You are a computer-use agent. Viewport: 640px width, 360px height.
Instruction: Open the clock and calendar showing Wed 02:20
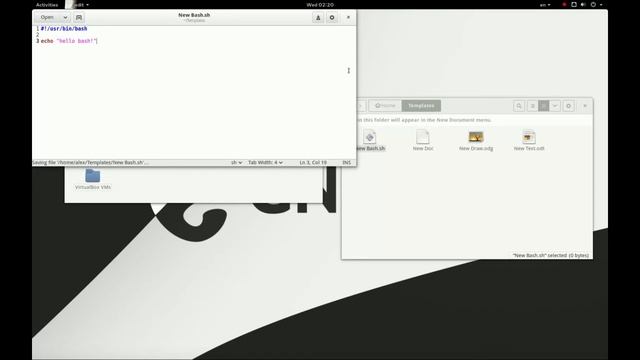(x=320, y=5)
